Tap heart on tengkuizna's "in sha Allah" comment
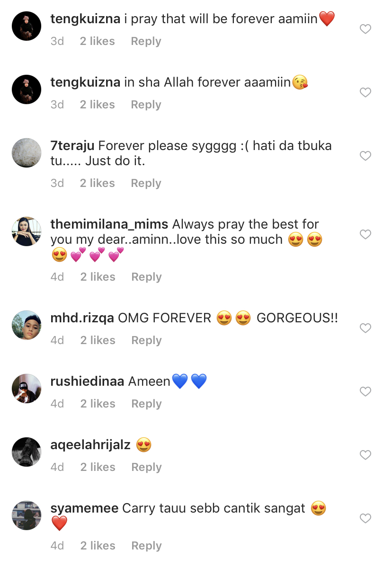The height and width of the screenshot is (567, 392). 365,93
